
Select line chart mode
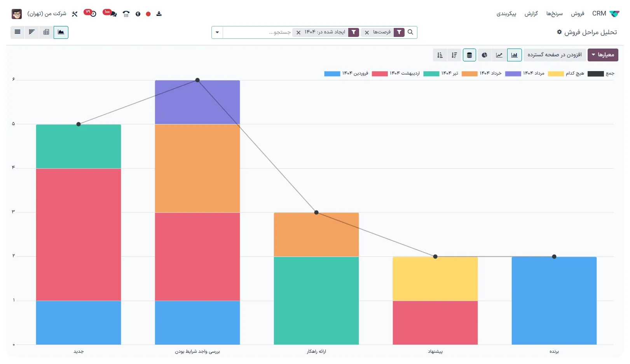(499, 55)
